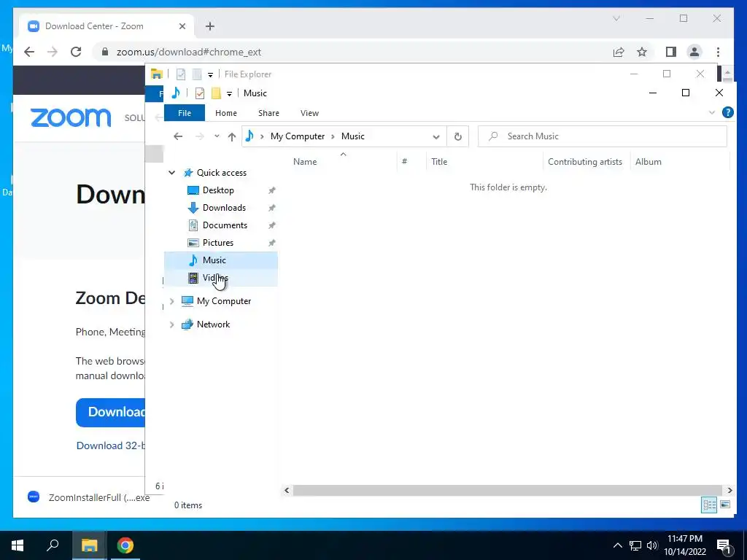This screenshot has height=560, width=747.
Task: Collapse the Quick access tree node
Action: 172,173
